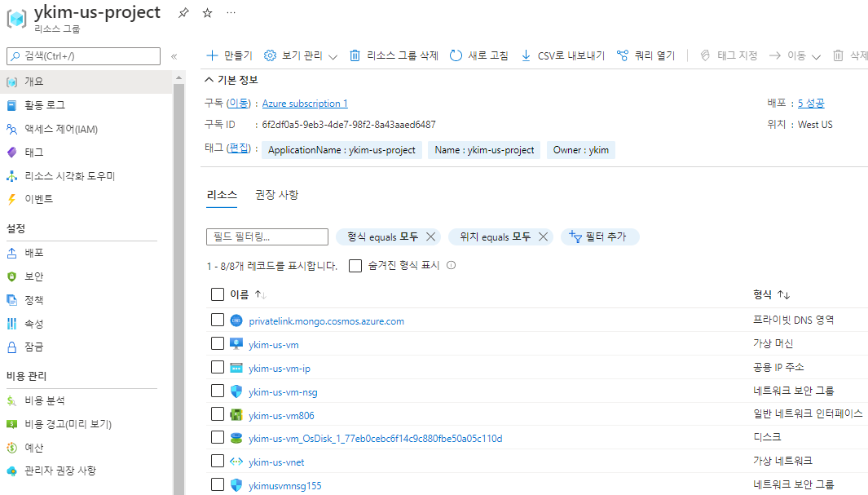
Task: Click the CSV로 내보내기 download icon
Action: click(526, 55)
